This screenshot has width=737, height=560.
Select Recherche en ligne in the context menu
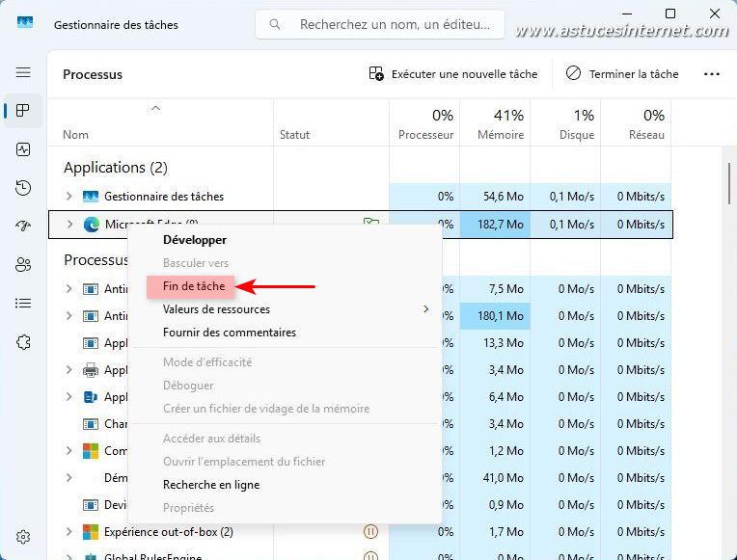[211, 485]
